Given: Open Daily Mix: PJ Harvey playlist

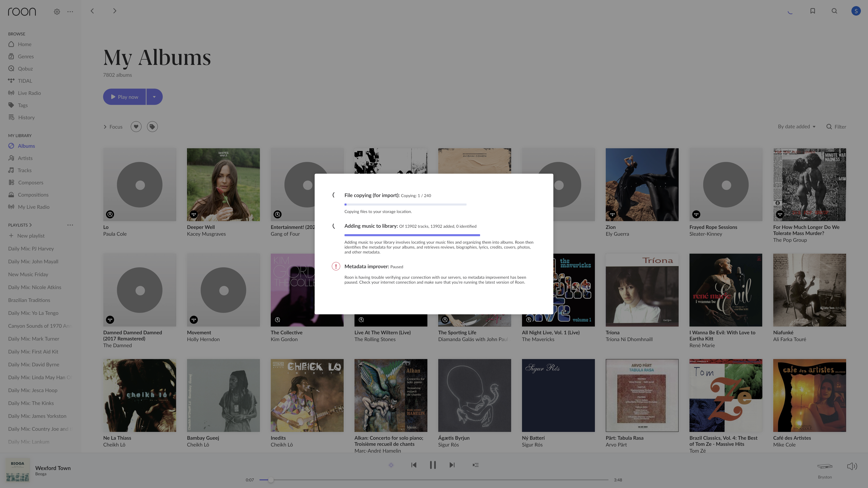Looking at the screenshot, I should (x=31, y=249).
